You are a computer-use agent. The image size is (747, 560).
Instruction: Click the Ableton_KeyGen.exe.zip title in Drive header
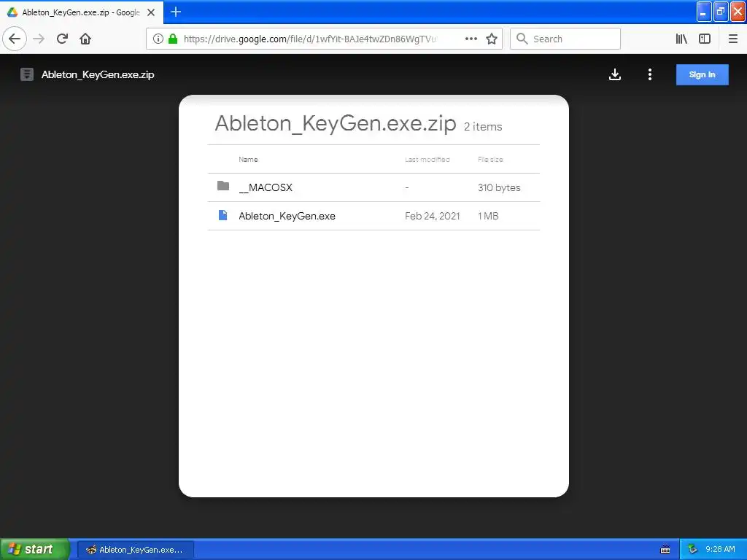coord(98,75)
